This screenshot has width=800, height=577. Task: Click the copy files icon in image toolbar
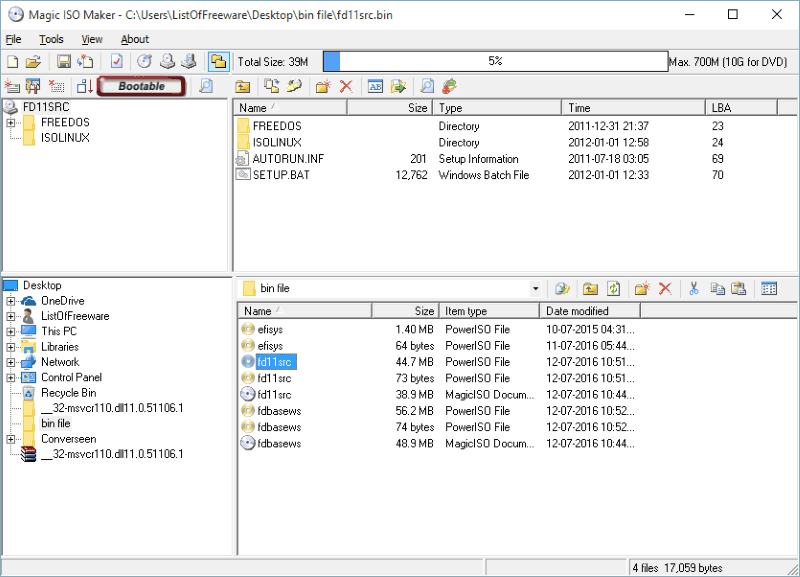pyautogui.click(x=271, y=87)
